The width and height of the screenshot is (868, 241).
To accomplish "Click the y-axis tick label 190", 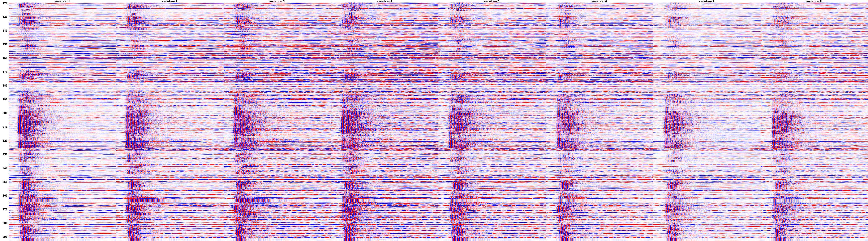I will [x=5, y=100].
